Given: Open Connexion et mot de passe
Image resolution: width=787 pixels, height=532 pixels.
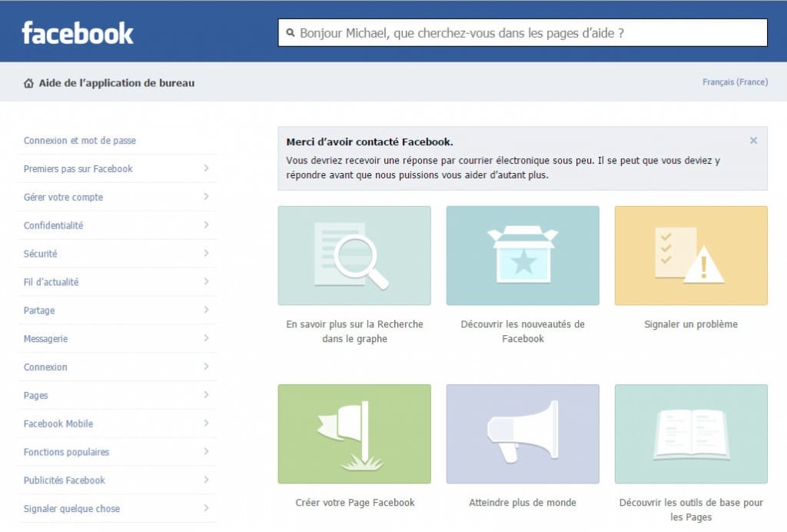Looking at the screenshot, I should click(x=80, y=141).
